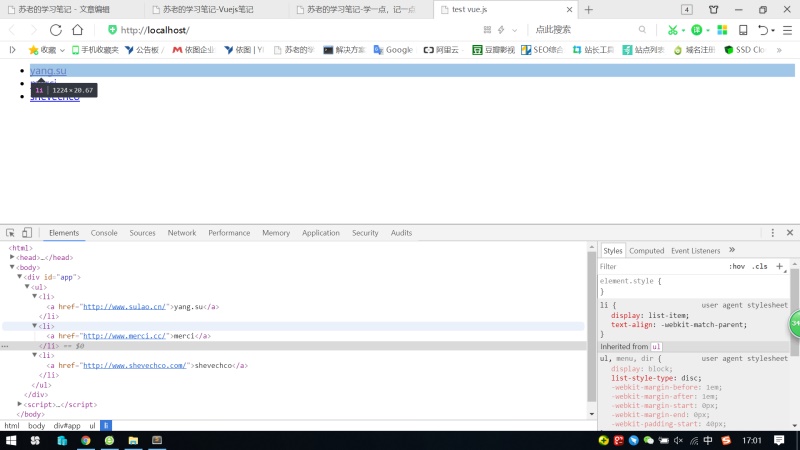Toggle the :hov element state button

(737, 266)
